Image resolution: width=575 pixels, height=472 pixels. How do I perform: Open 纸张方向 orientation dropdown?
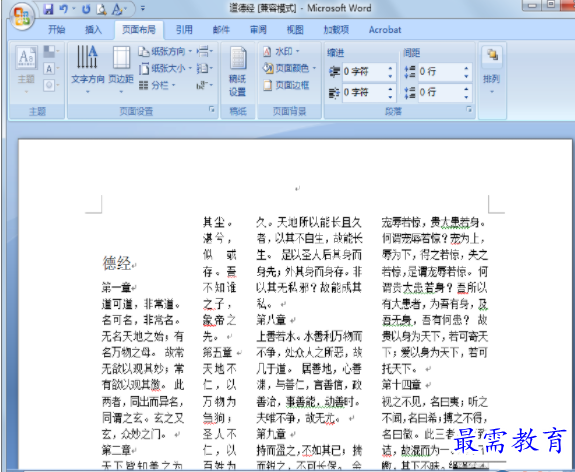pyautogui.click(x=165, y=51)
